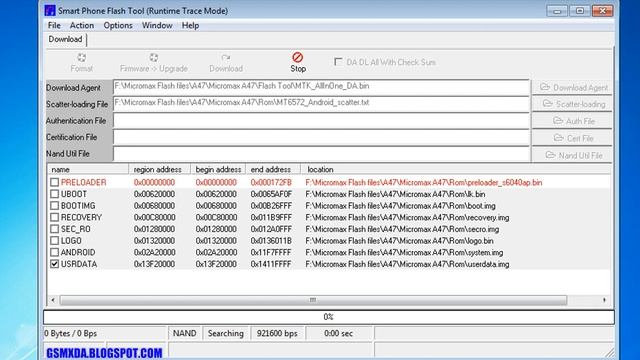Click the Nand Util File button
The width and height of the screenshot is (640, 360).
pos(573,156)
